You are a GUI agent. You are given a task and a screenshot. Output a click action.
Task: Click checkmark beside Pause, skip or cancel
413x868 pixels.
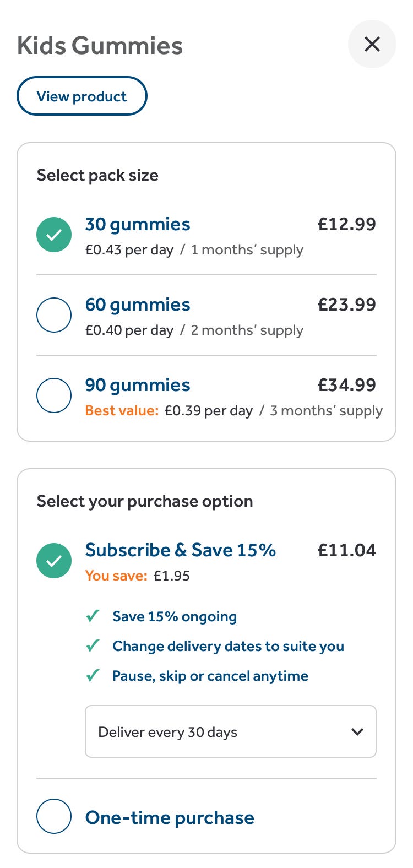[x=93, y=675]
